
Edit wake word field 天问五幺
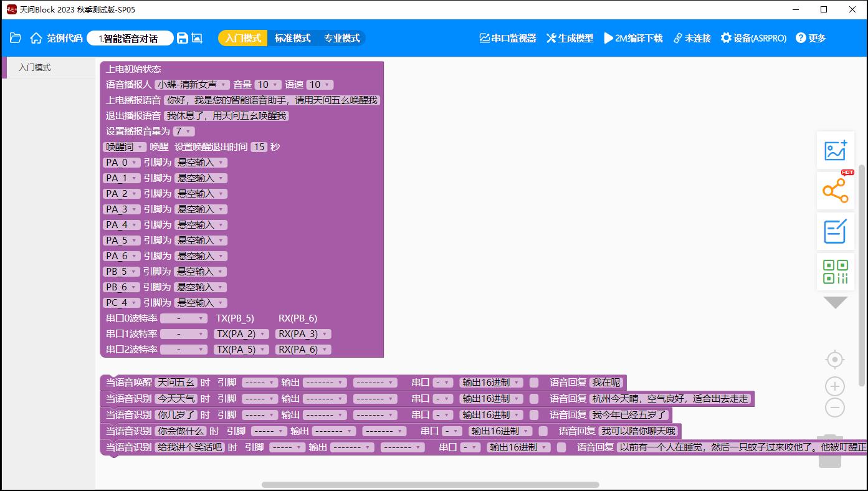click(176, 382)
